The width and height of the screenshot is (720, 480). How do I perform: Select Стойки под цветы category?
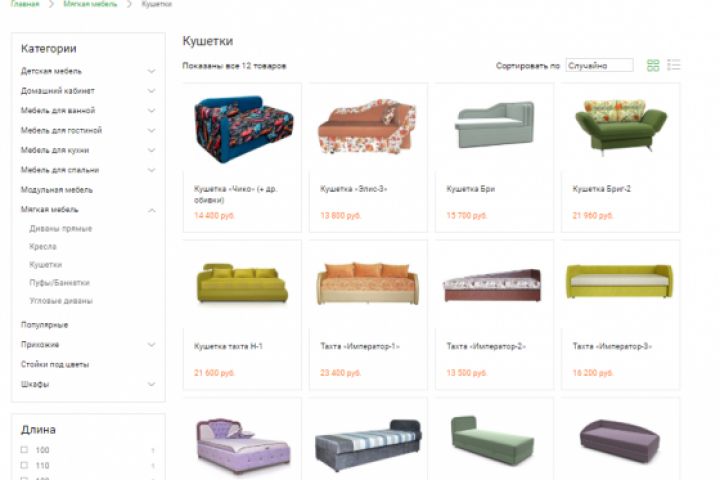point(55,364)
